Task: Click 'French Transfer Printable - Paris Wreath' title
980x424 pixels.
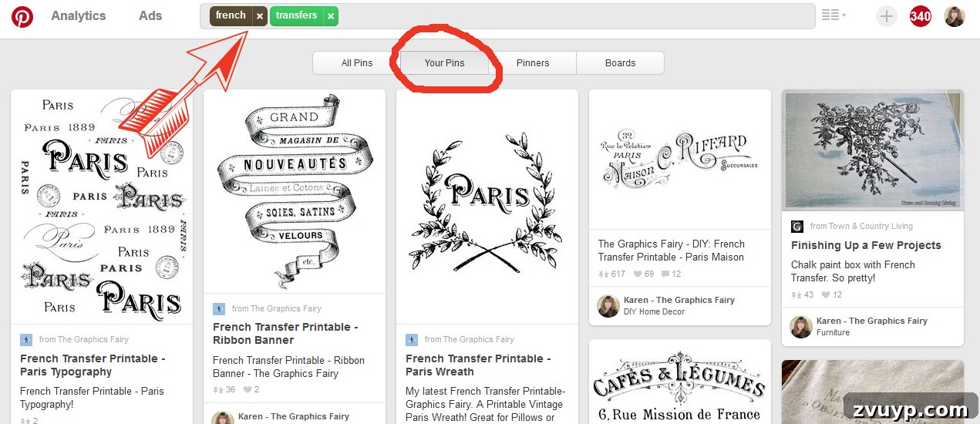Action: pyautogui.click(x=478, y=365)
